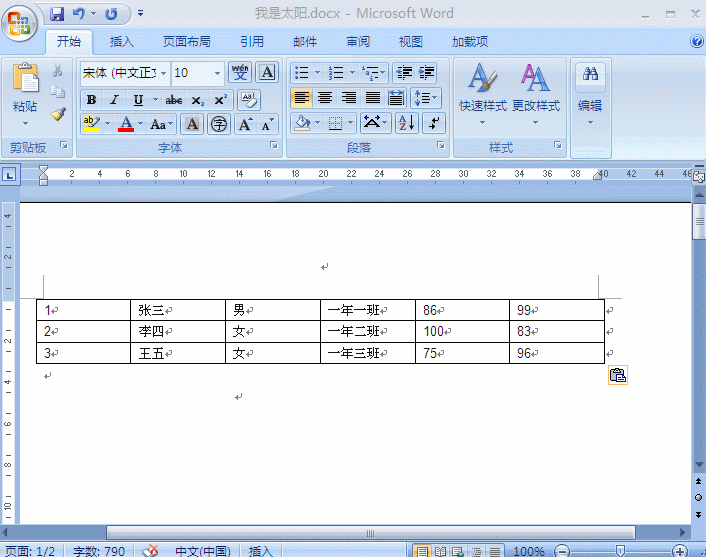Toggle subscript formatting

198,100
